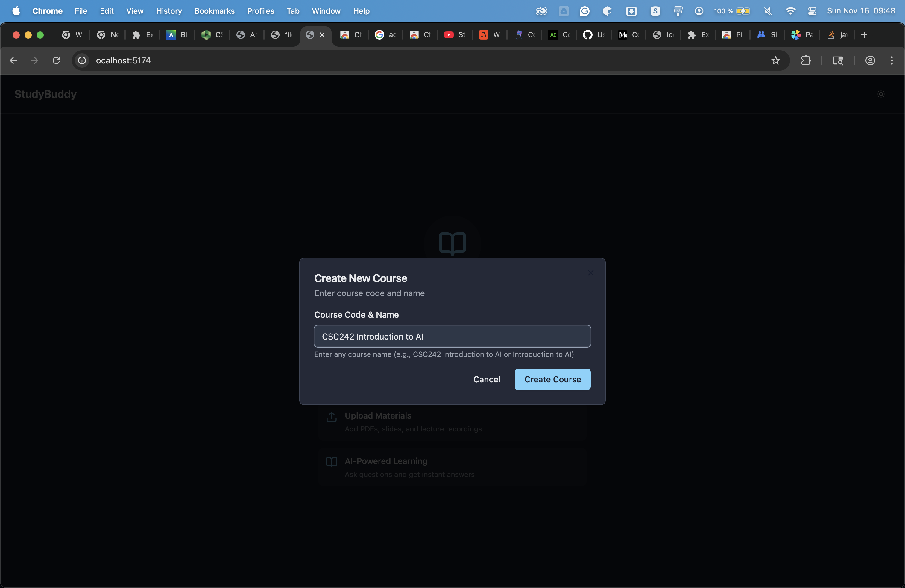The height and width of the screenshot is (588, 905).
Task: Click the Create Course button
Action: [x=552, y=379]
